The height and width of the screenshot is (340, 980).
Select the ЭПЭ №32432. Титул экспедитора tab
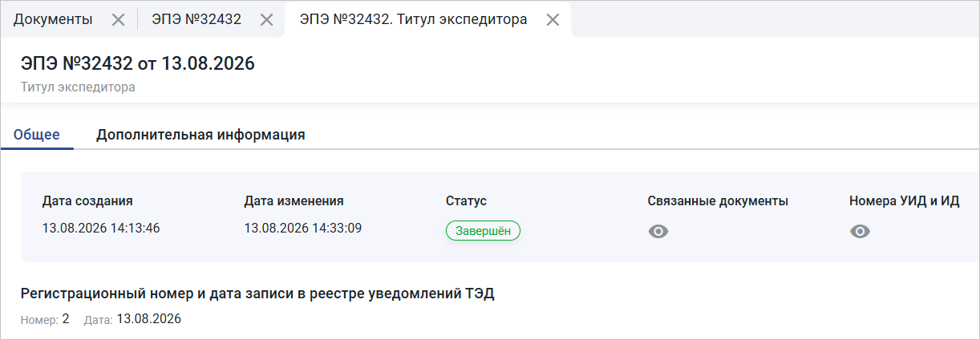413,20
